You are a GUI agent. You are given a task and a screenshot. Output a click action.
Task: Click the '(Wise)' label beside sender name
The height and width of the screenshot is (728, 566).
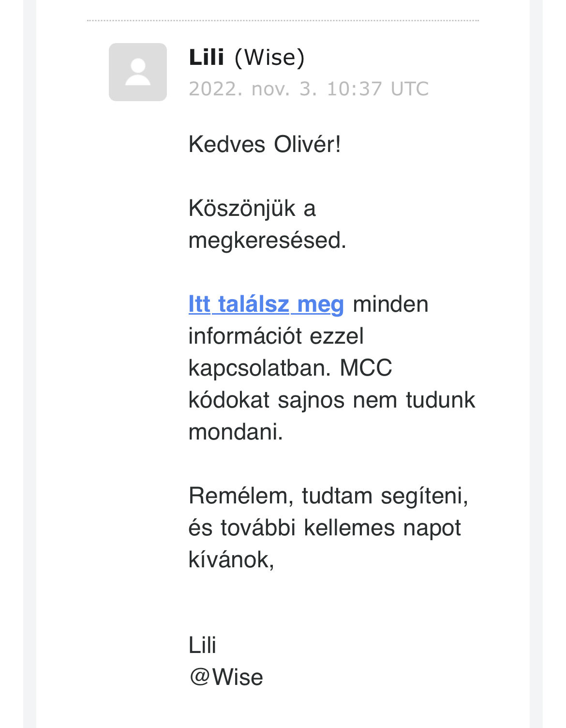tap(269, 58)
